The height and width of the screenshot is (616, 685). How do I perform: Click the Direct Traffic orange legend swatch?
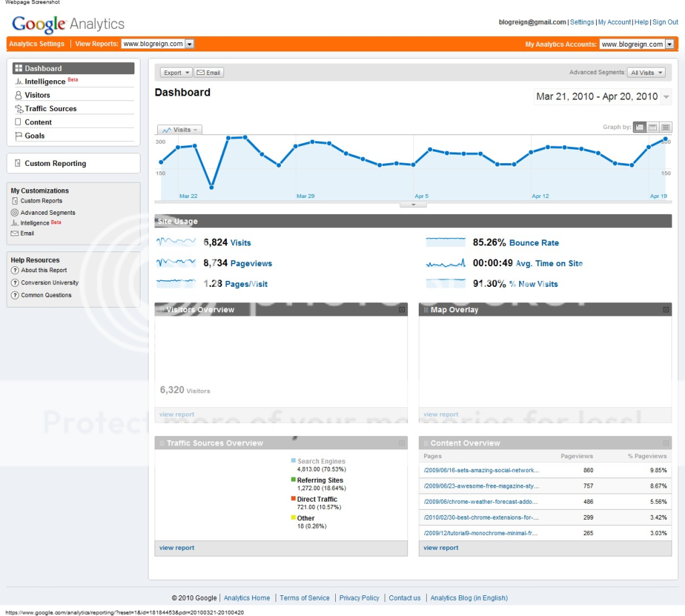[x=294, y=498]
